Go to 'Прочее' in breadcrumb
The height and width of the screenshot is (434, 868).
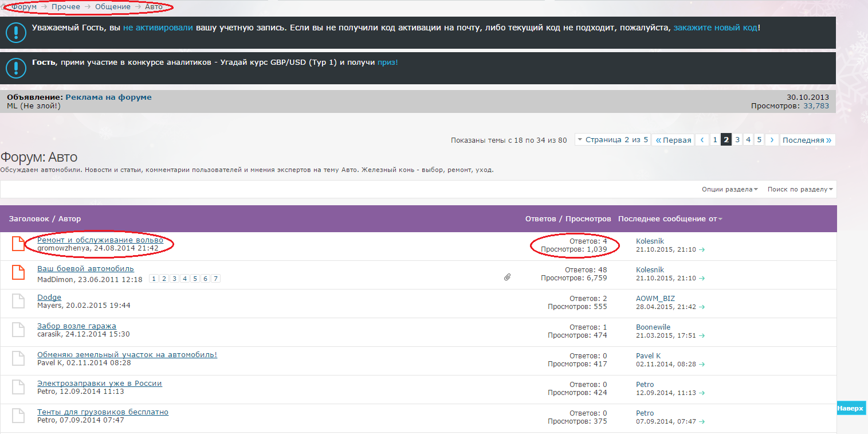[x=66, y=7]
